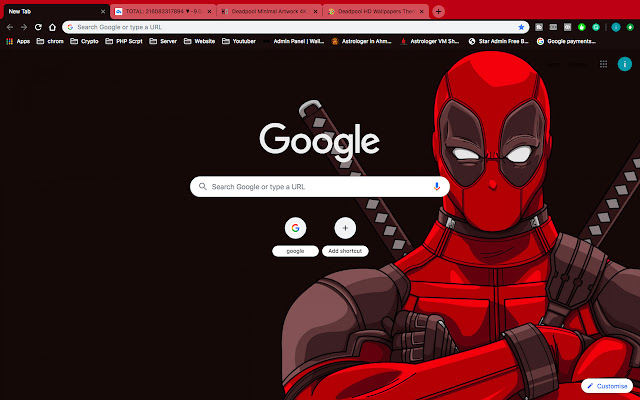
Task: Switch to Deadpool Minimal Artwork 4K tab
Action: coord(269,11)
